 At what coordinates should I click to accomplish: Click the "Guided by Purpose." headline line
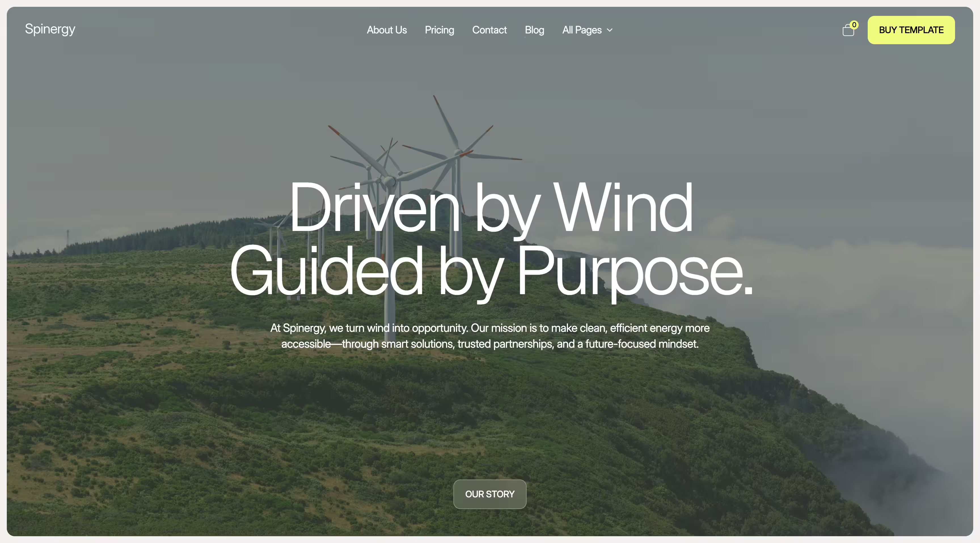coord(491,271)
